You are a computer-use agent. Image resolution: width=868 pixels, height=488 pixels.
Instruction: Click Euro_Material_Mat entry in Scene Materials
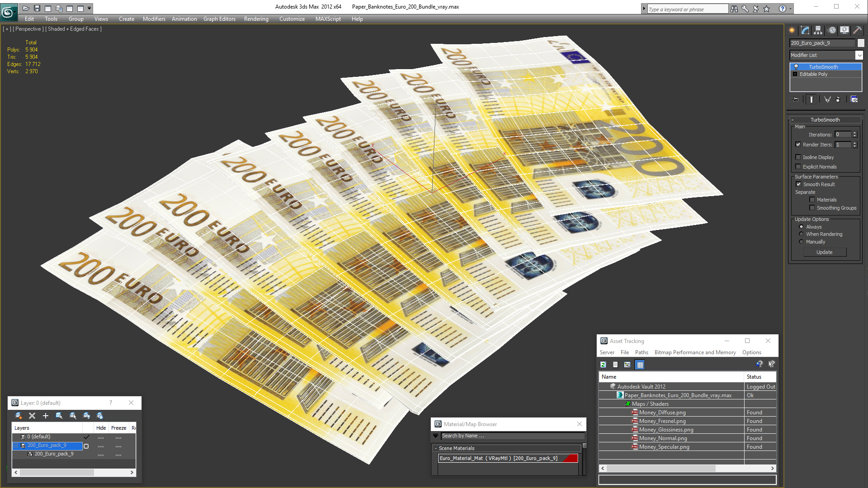508,458
